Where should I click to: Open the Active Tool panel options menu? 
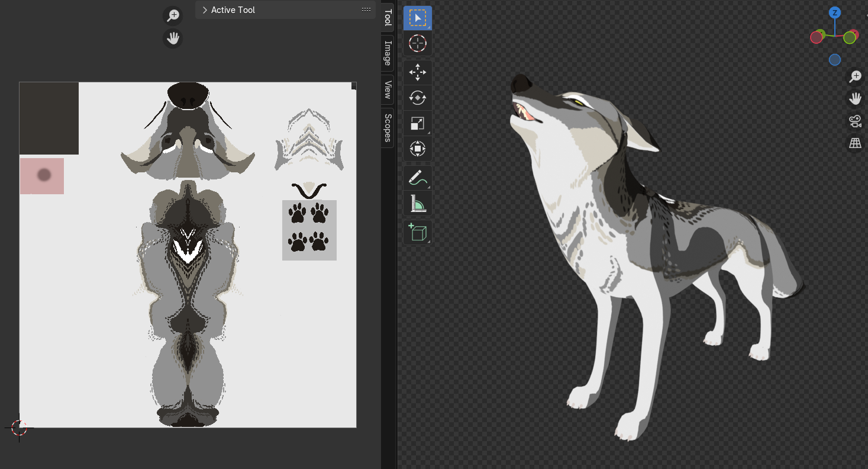coord(366,9)
